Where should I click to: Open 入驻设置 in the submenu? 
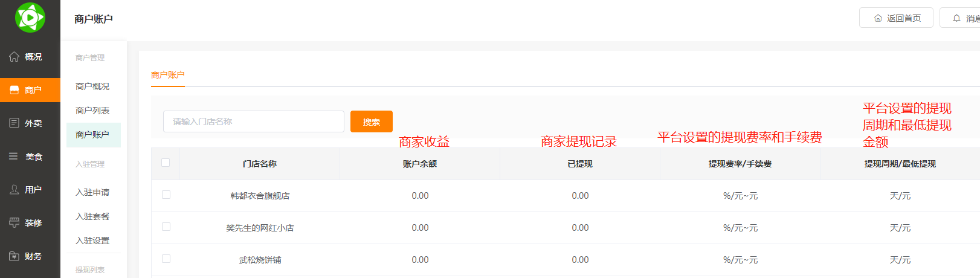pyautogui.click(x=92, y=241)
